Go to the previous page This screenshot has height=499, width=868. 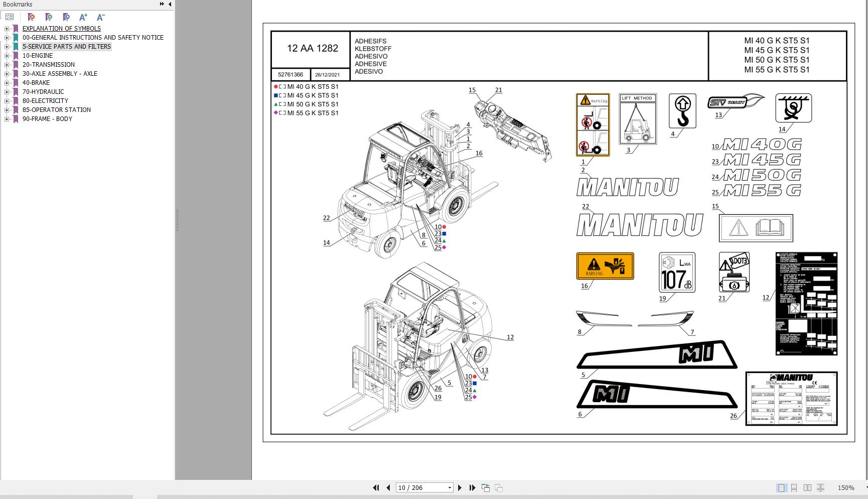(388, 487)
